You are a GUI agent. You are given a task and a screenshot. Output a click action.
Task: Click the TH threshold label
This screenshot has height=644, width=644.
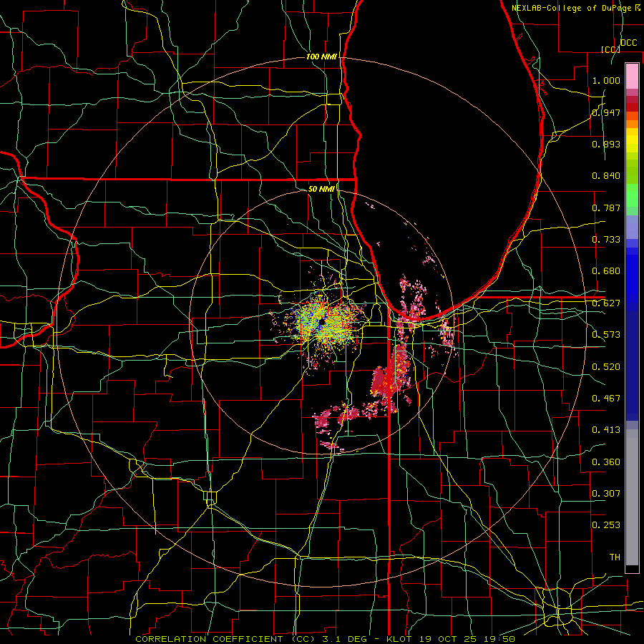615,557
